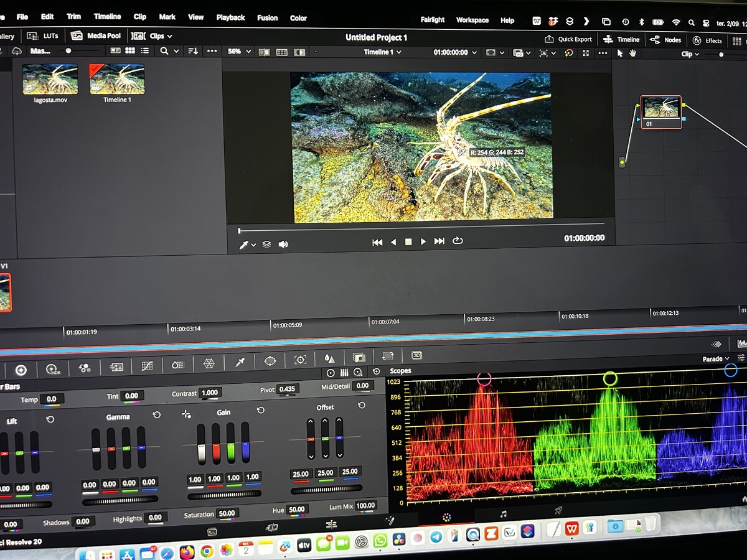Reset the Gamma bars
The image size is (747, 560).
click(157, 414)
